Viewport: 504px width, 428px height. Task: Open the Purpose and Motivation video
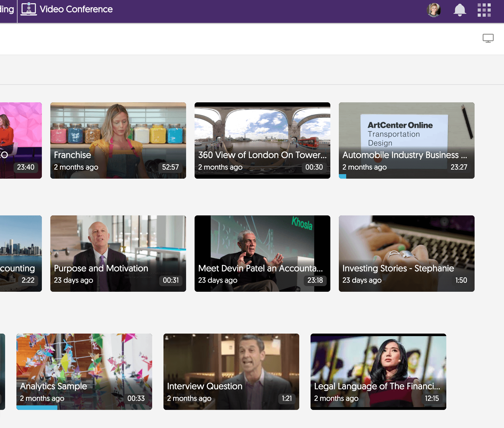coord(118,254)
